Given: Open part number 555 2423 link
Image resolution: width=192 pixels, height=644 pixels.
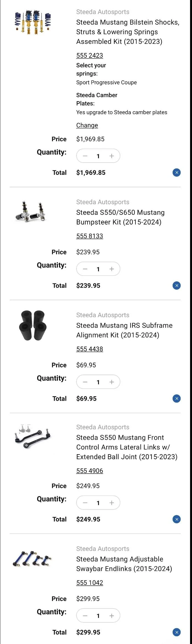Looking at the screenshot, I should pyautogui.click(x=89, y=55).
